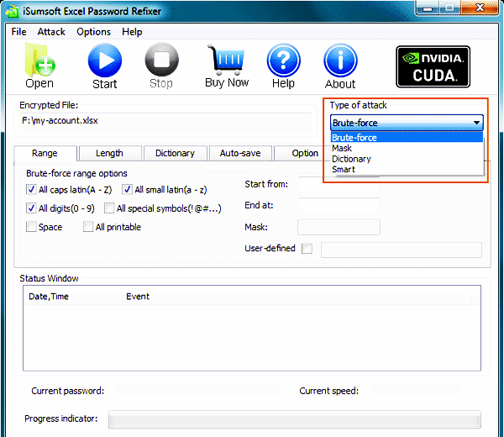The width and height of the screenshot is (504, 437).
Task: Choose Mask attack type
Action: click(407, 148)
